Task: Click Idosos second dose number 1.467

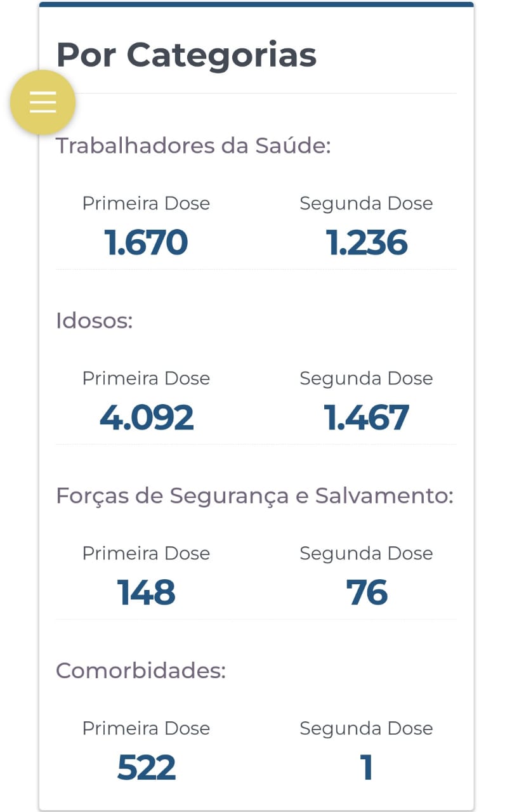Action: (x=366, y=417)
